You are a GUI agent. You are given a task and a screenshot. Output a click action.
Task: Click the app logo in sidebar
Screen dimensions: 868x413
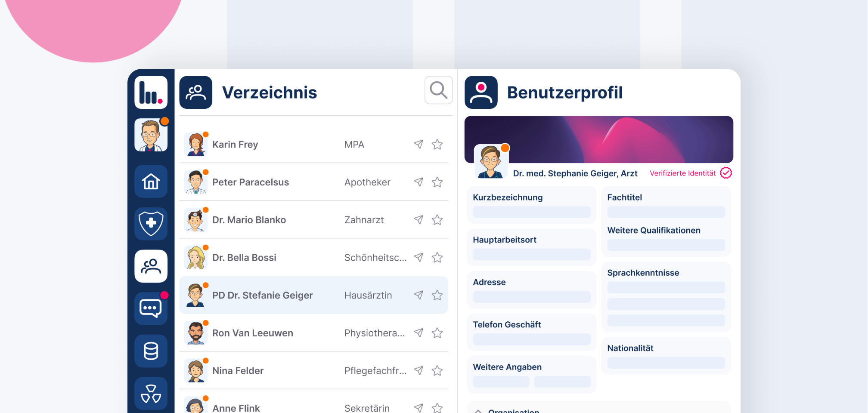(151, 92)
